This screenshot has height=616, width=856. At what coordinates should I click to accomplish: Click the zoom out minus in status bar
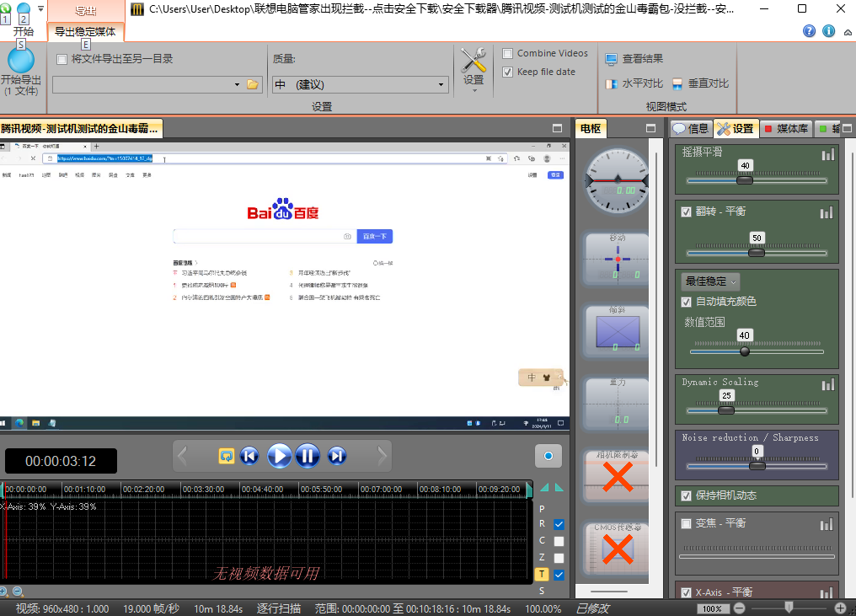click(739, 608)
